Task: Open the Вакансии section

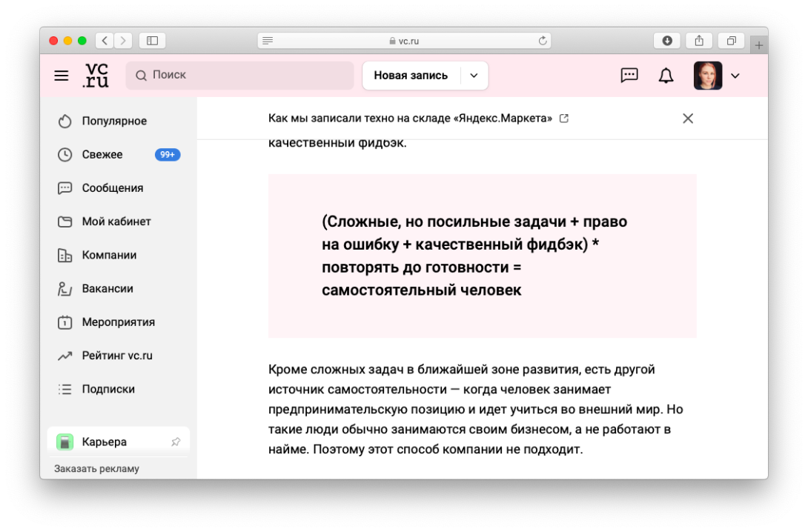Action: tap(107, 288)
